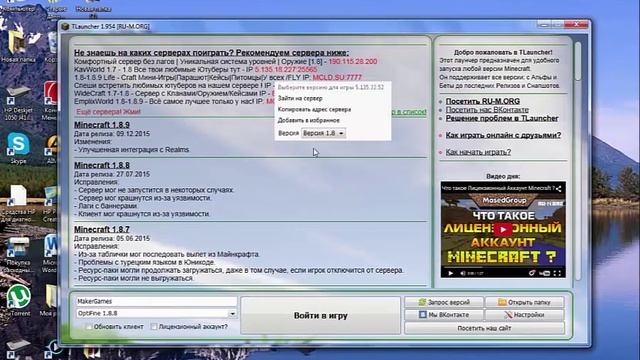Click the 'Видео дня:' label
This screenshot has height=360, width=640.
pyautogui.click(x=503, y=176)
